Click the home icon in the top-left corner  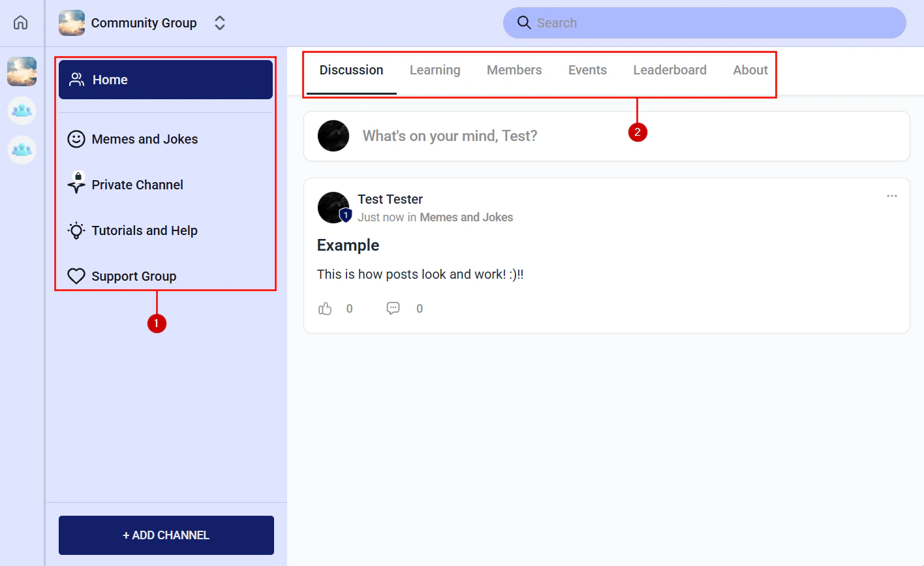pos(20,22)
